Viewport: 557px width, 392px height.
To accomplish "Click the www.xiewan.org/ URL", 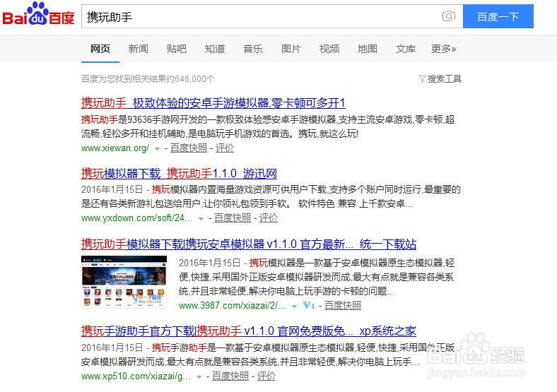I will [x=115, y=148].
